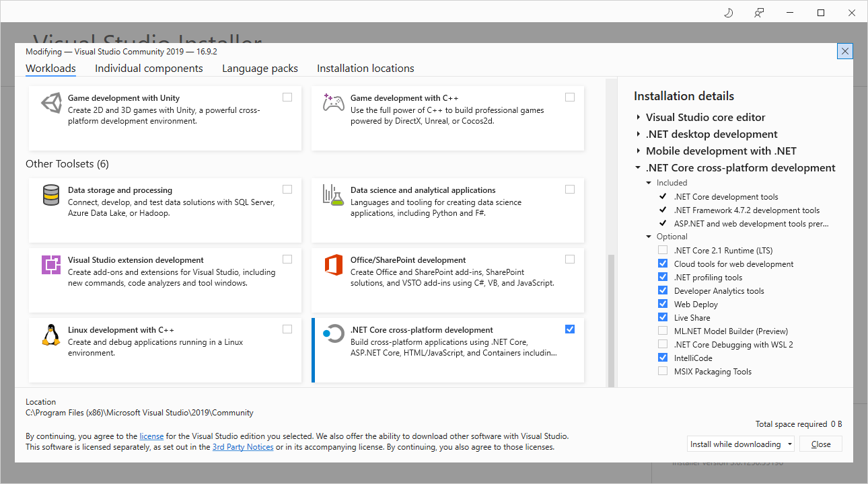Check Visual Studio extension development workload
Viewport: 868px width, 484px height.
287,259
